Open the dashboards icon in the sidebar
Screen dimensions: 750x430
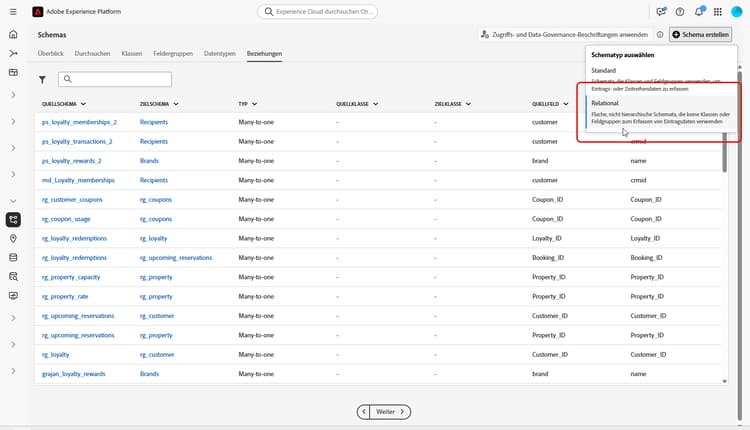click(x=13, y=72)
